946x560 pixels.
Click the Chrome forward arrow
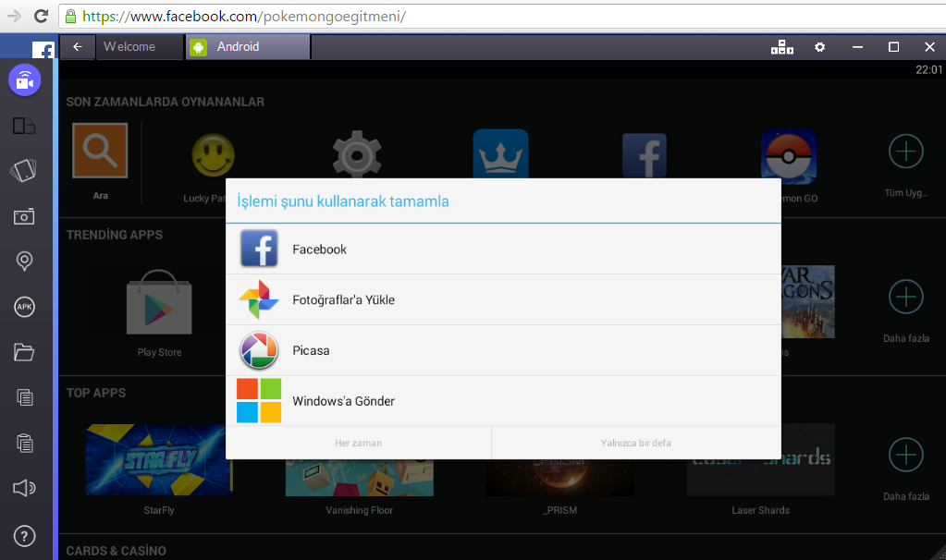tap(13, 17)
